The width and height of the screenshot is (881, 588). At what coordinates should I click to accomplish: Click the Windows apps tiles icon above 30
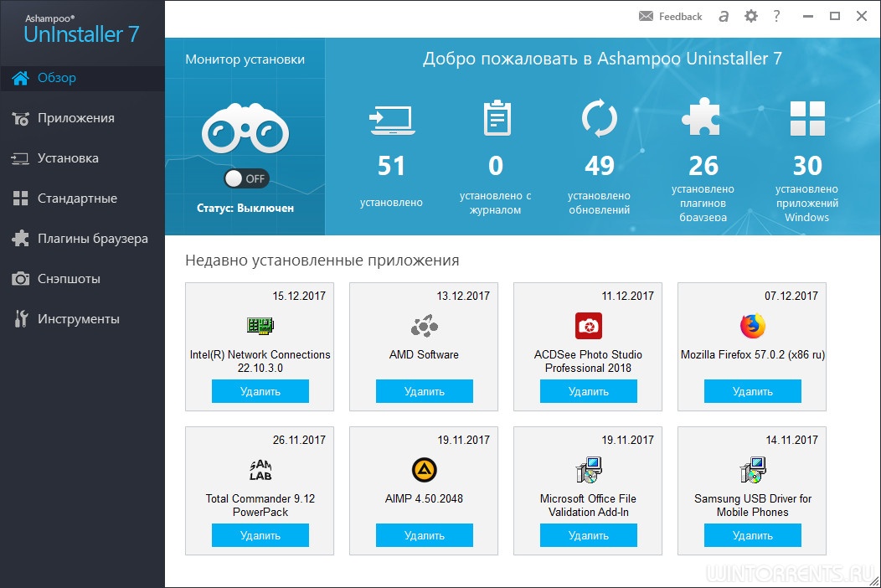point(807,119)
